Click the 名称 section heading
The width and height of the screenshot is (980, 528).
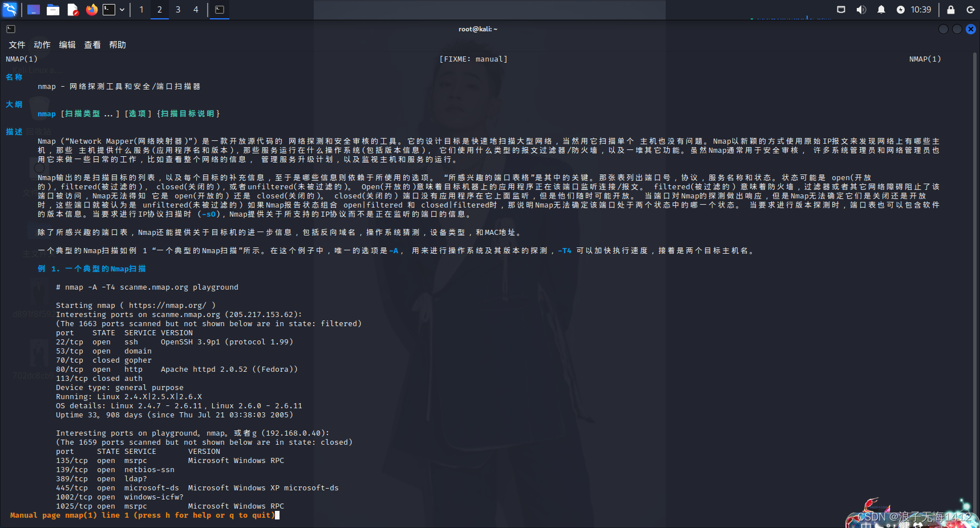pyautogui.click(x=14, y=77)
